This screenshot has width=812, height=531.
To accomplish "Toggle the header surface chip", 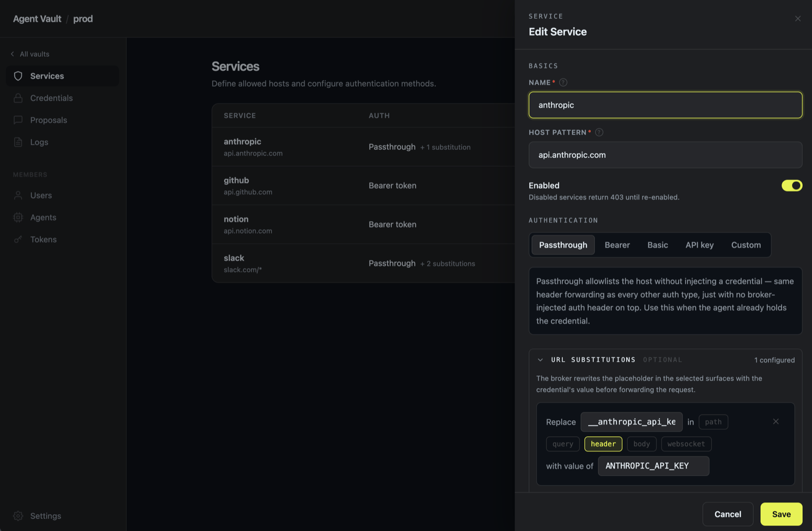I will (x=603, y=444).
